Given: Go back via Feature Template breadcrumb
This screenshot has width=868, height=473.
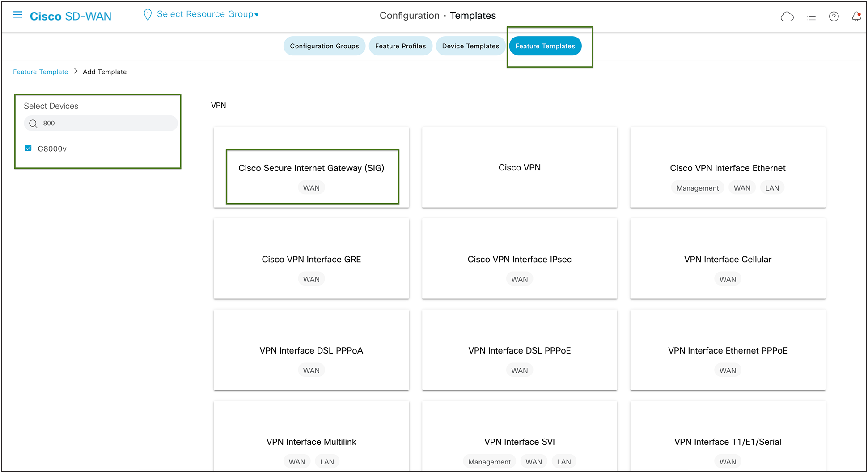Looking at the screenshot, I should (41, 72).
